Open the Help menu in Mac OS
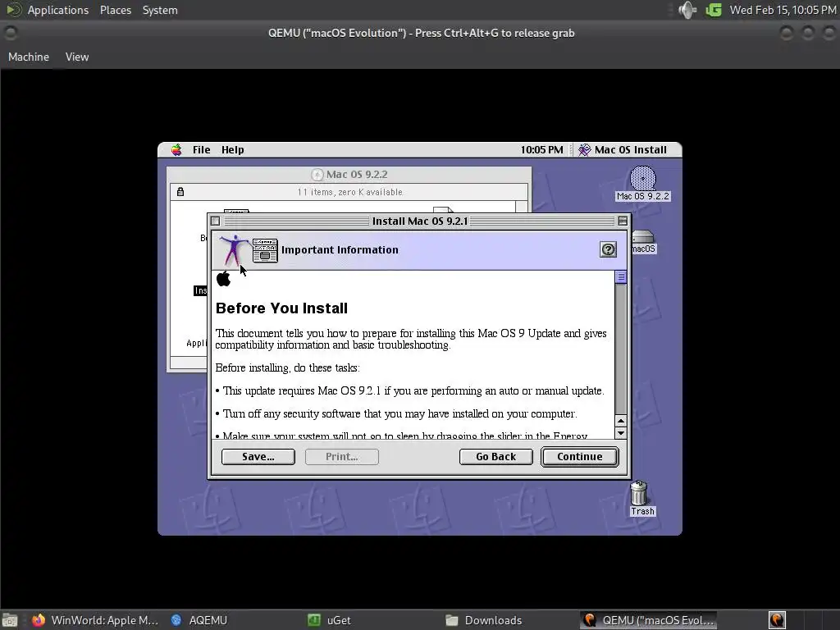 click(232, 150)
